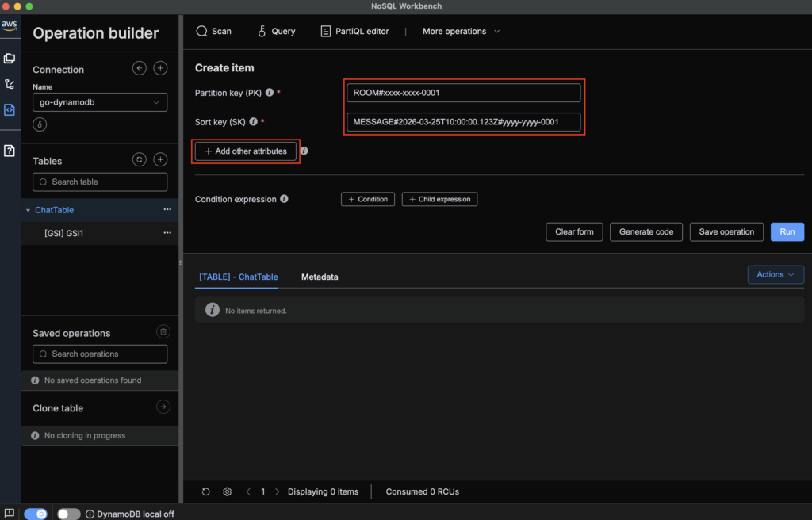812x520 pixels.
Task: Click the delete saved operations trash icon
Action: 163,332
